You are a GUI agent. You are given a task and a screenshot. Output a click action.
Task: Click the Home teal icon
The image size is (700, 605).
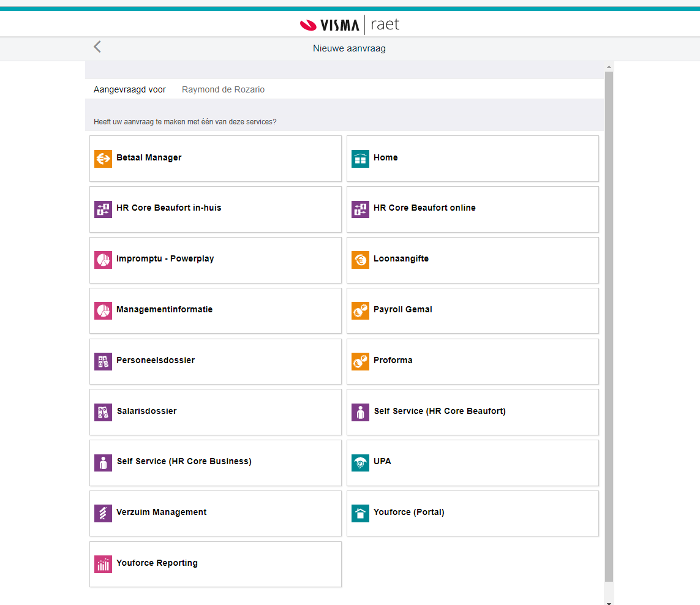click(360, 159)
